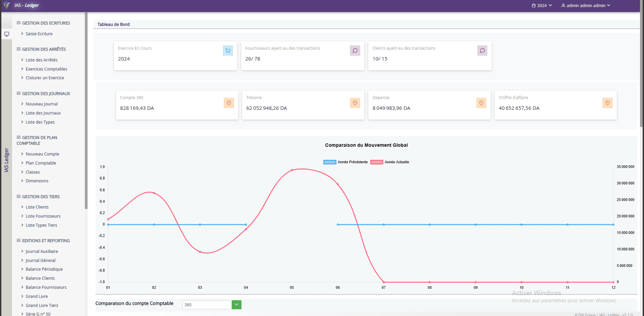Open the 2024 year dropdown in header
This screenshot has height=316, width=644.
point(542,6)
